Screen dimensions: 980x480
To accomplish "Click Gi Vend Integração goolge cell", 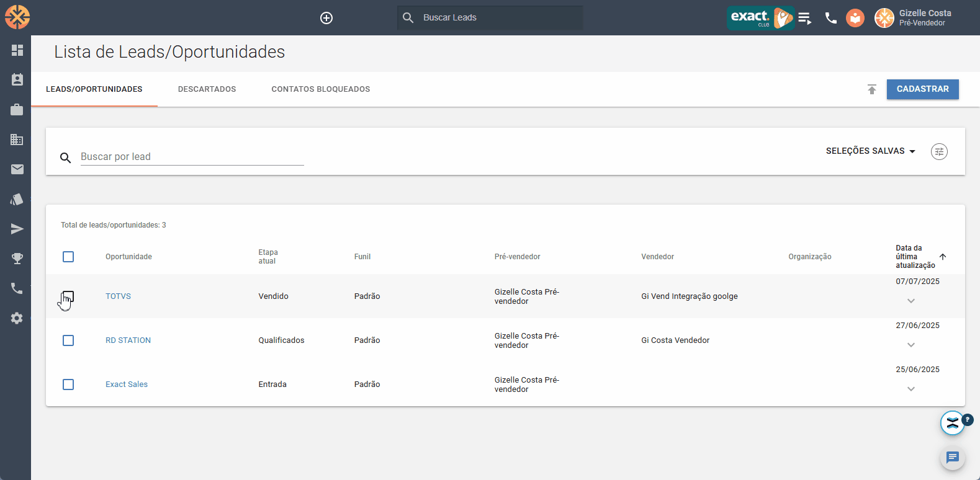I will pyautogui.click(x=690, y=296).
